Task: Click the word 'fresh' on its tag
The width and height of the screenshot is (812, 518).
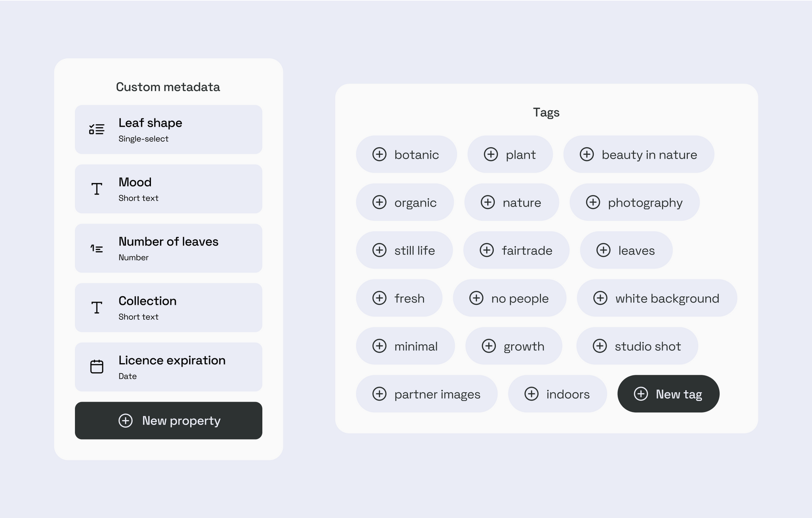Action: [409, 298]
